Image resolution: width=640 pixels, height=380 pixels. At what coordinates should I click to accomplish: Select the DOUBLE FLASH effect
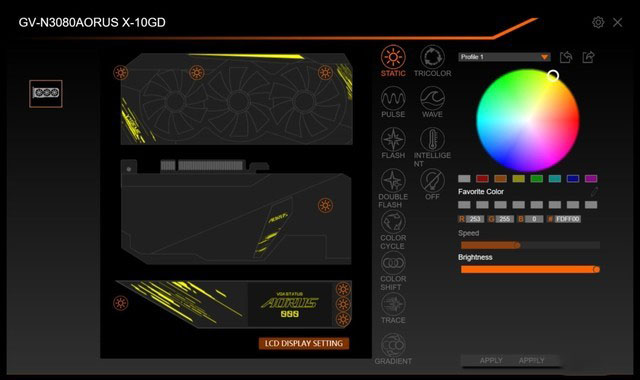[393, 188]
